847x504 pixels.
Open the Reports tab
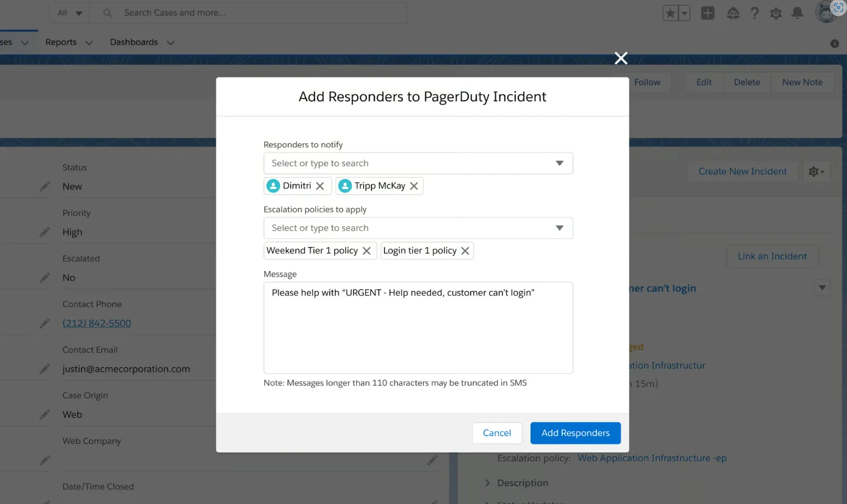point(61,42)
